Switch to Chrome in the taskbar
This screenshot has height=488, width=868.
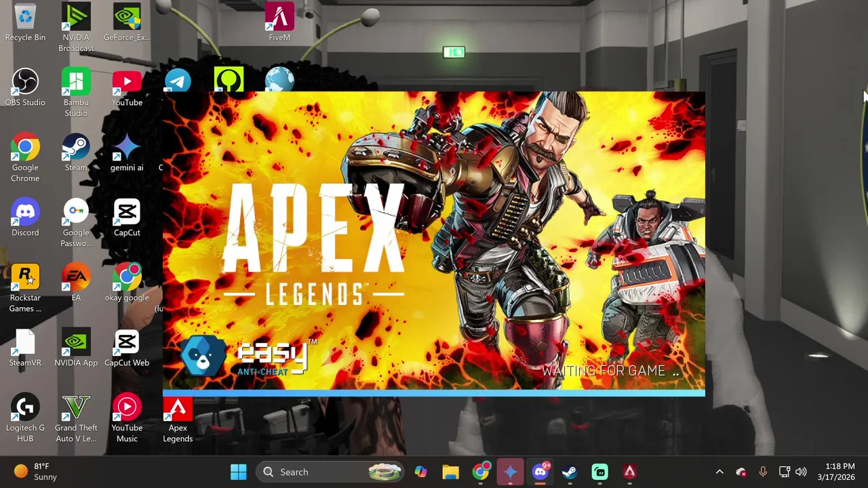pos(481,472)
